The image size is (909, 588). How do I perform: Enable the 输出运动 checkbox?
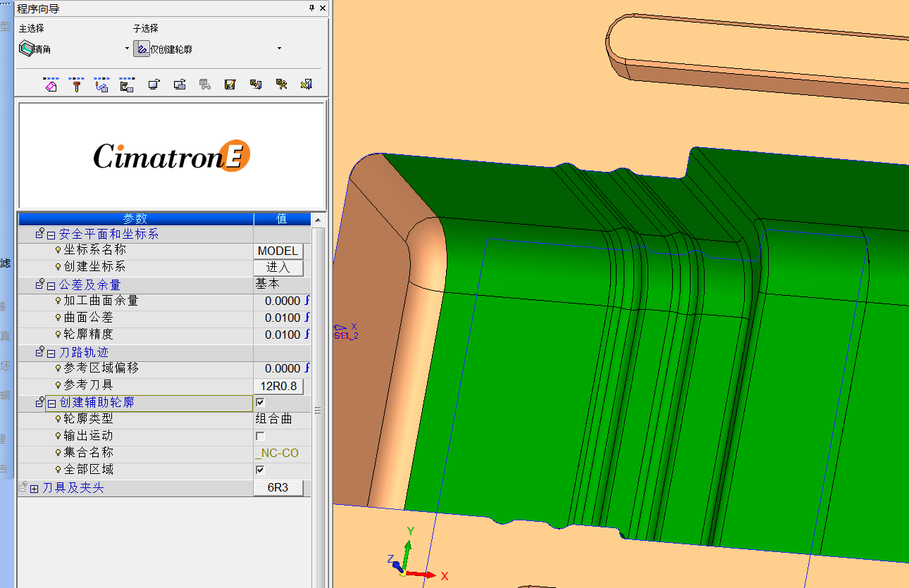click(260, 437)
